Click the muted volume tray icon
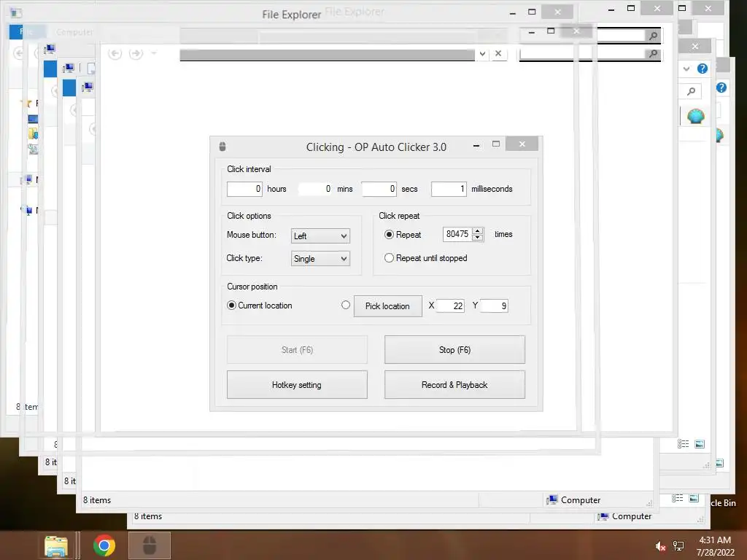 click(659, 546)
